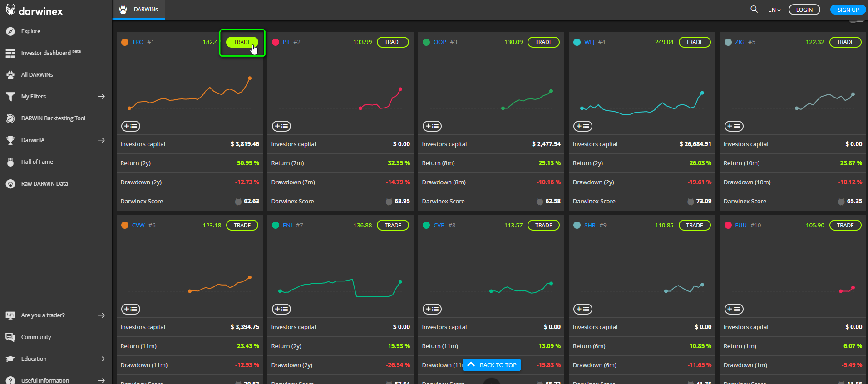
Task: Expand Education submenu arrow
Action: [101, 359]
